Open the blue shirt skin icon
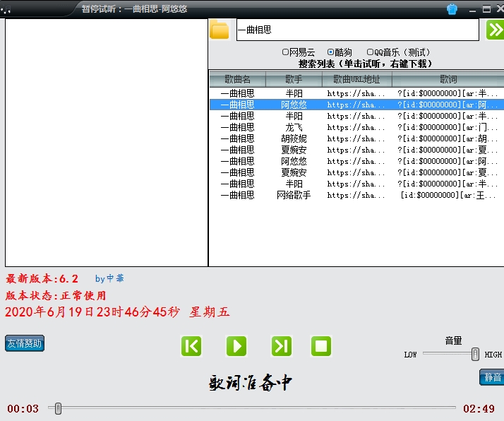504x421 pixels. [x=452, y=9]
